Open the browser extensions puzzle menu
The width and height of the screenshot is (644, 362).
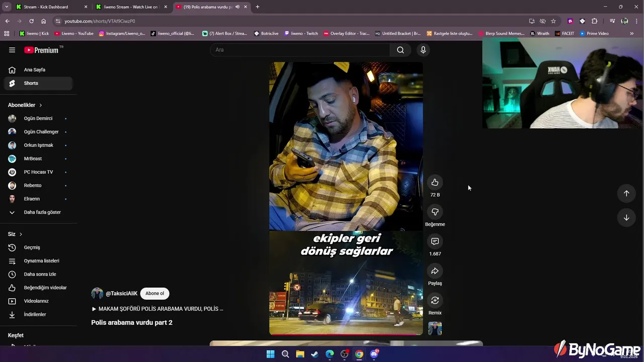point(594,21)
